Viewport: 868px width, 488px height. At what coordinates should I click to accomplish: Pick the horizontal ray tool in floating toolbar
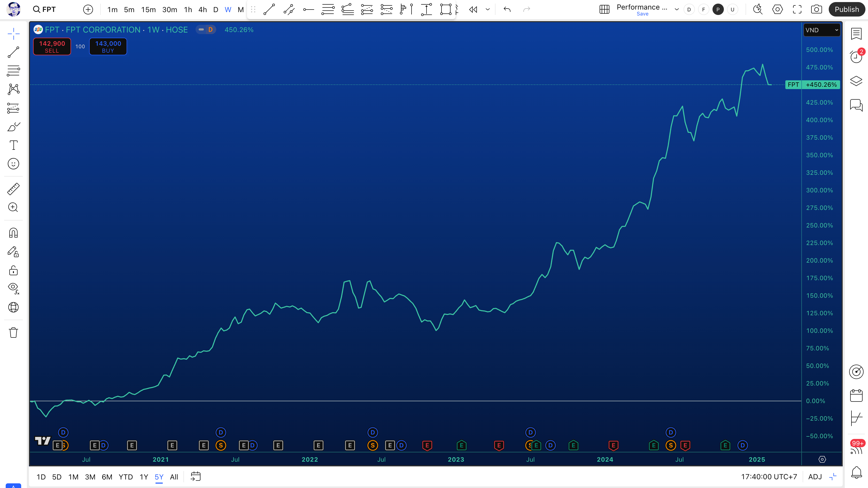coord(308,10)
